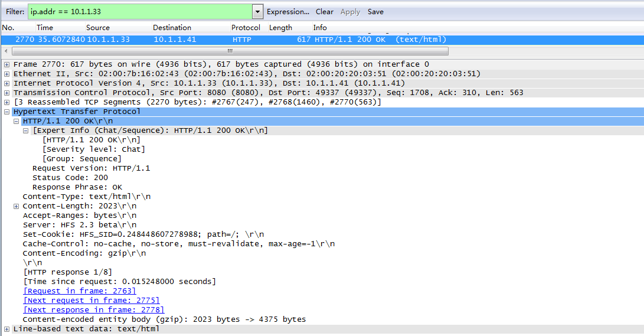Expand the Content-Length: 2023 node
The image size is (644, 336).
[16, 206]
